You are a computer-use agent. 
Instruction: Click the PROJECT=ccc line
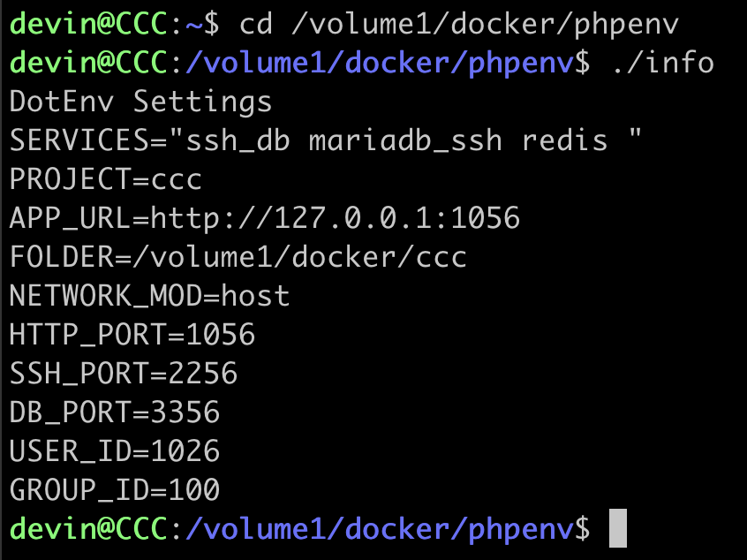(106, 179)
